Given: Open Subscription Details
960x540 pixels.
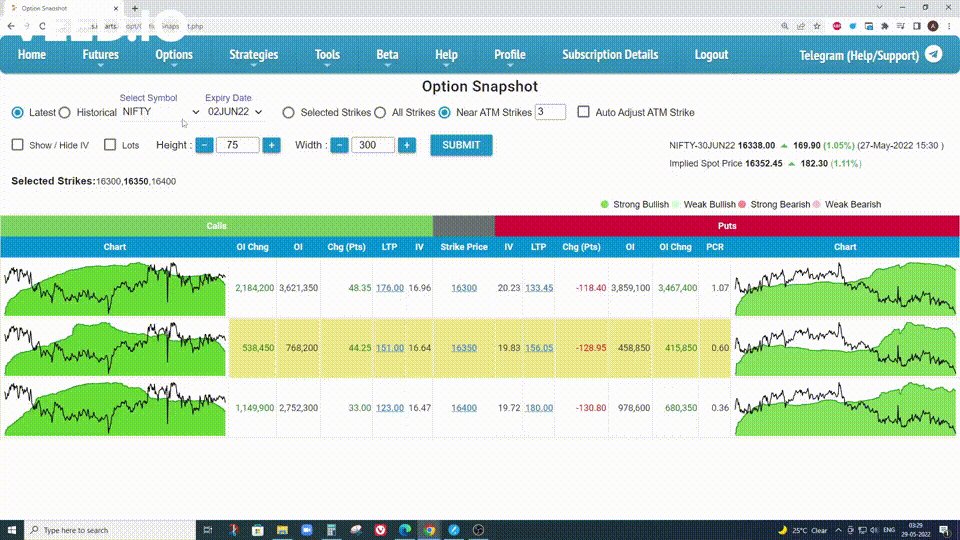Looking at the screenshot, I should click(610, 54).
